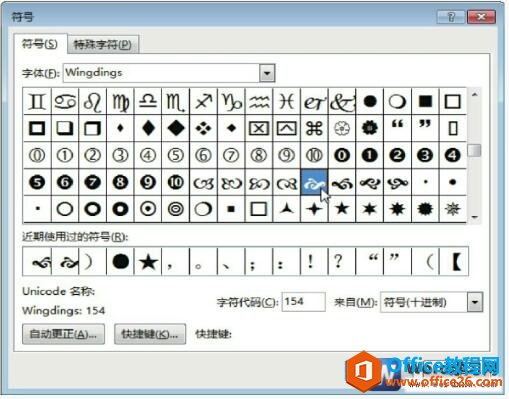Open the help question mark button
The height and width of the screenshot is (399, 509).
(x=451, y=17)
